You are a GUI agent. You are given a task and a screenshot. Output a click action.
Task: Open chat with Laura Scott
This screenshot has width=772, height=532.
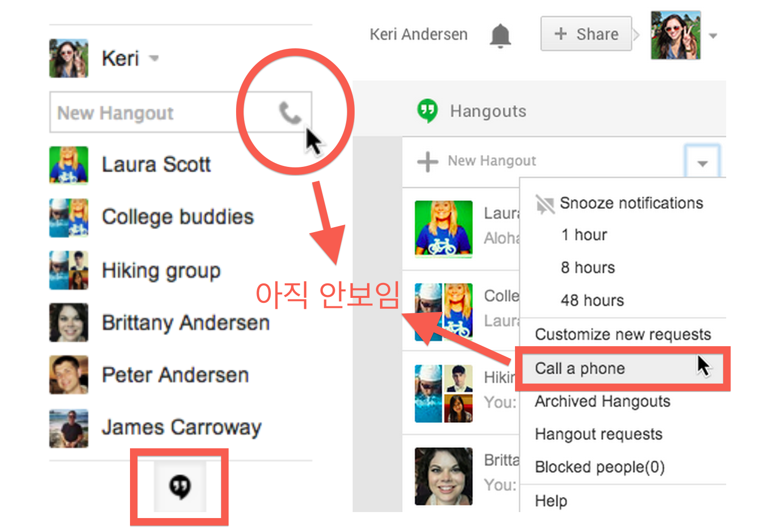pyautogui.click(x=156, y=164)
